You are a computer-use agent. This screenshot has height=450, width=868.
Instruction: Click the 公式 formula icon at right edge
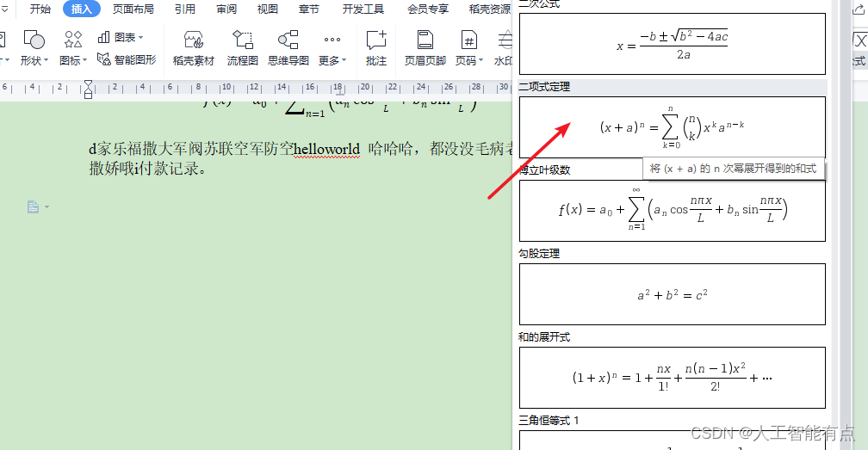(859, 40)
